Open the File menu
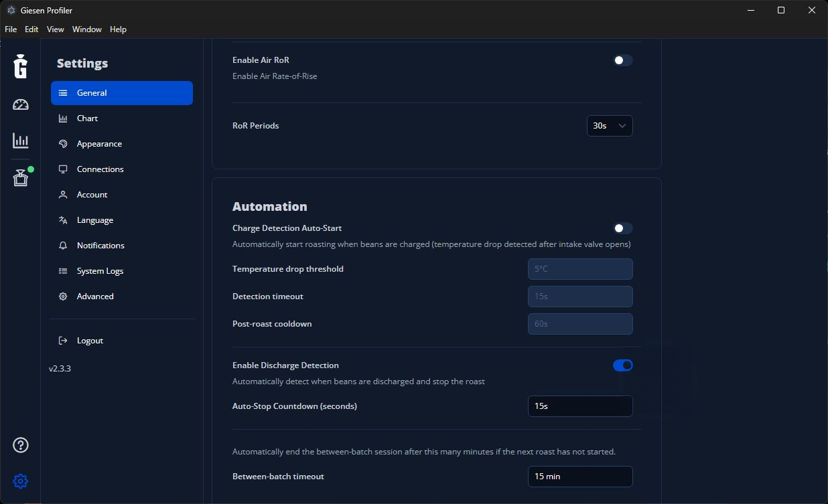This screenshot has width=828, height=504. tap(11, 29)
